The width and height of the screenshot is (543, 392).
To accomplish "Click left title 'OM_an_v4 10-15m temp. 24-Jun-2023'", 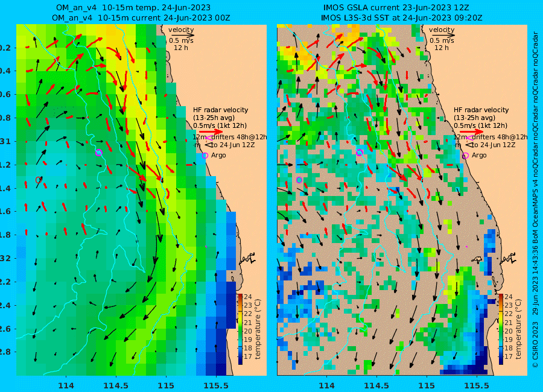I will tap(133, 8).
